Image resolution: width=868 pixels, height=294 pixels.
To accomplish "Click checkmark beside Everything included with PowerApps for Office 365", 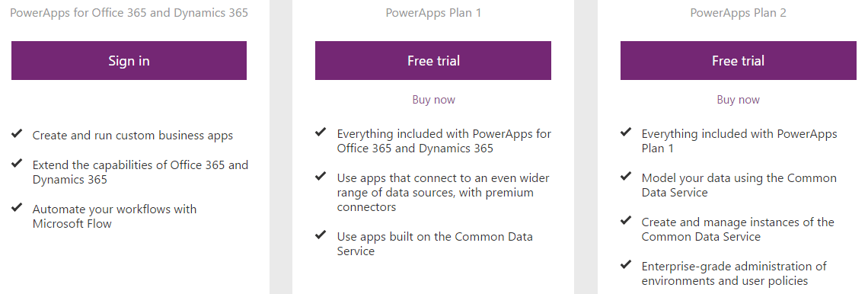I will coord(321,133).
